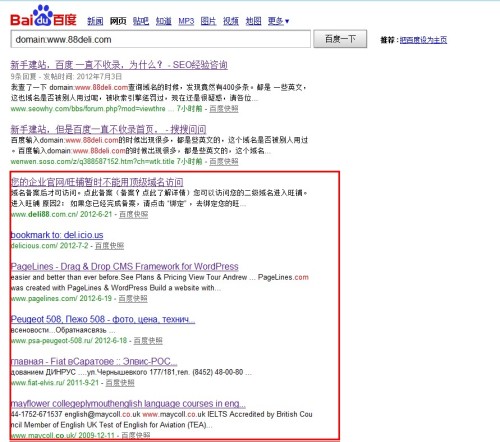Click the delicious.com/ 2012-7-2 URL text
The image size is (500, 442).
pyautogui.click(x=50, y=246)
